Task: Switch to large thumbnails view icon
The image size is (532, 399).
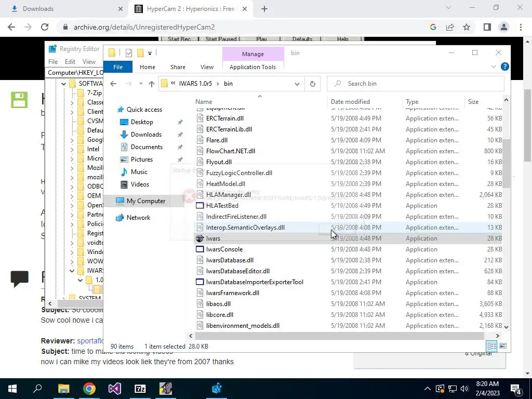Action: [503, 346]
